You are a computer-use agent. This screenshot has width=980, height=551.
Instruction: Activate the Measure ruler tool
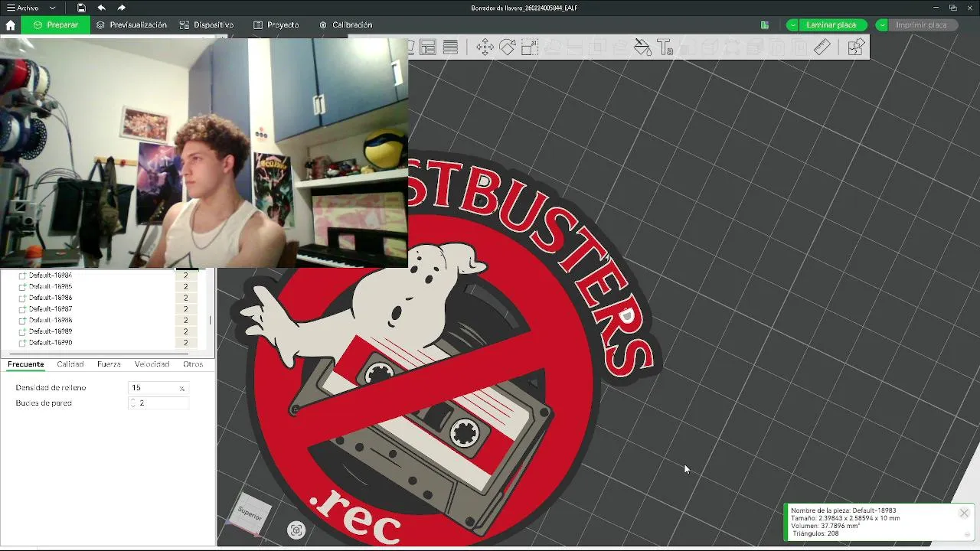(x=822, y=47)
